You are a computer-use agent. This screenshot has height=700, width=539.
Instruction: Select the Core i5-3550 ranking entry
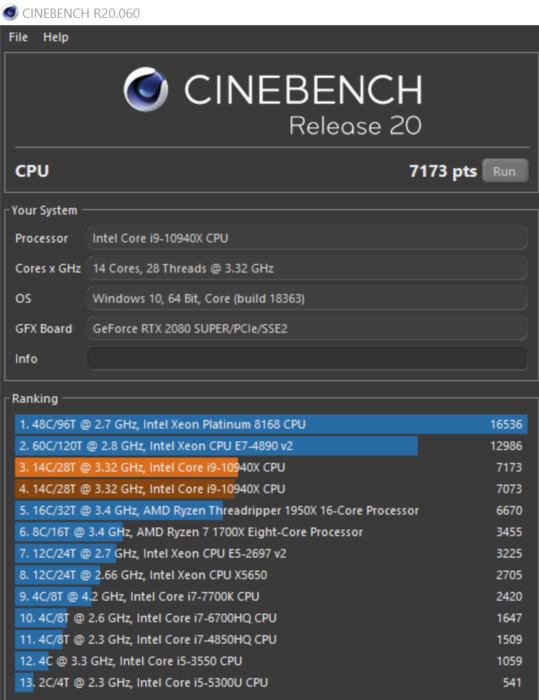pyautogui.click(x=271, y=661)
